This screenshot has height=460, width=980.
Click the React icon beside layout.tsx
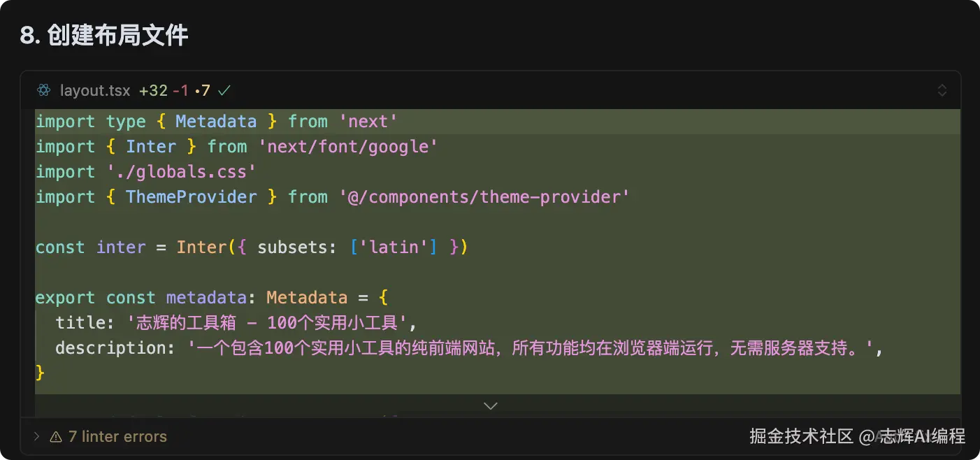(x=45, y=91)
